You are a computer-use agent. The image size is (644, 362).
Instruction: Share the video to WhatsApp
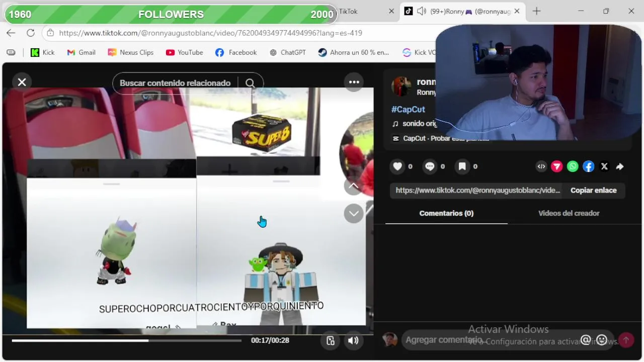573,166
